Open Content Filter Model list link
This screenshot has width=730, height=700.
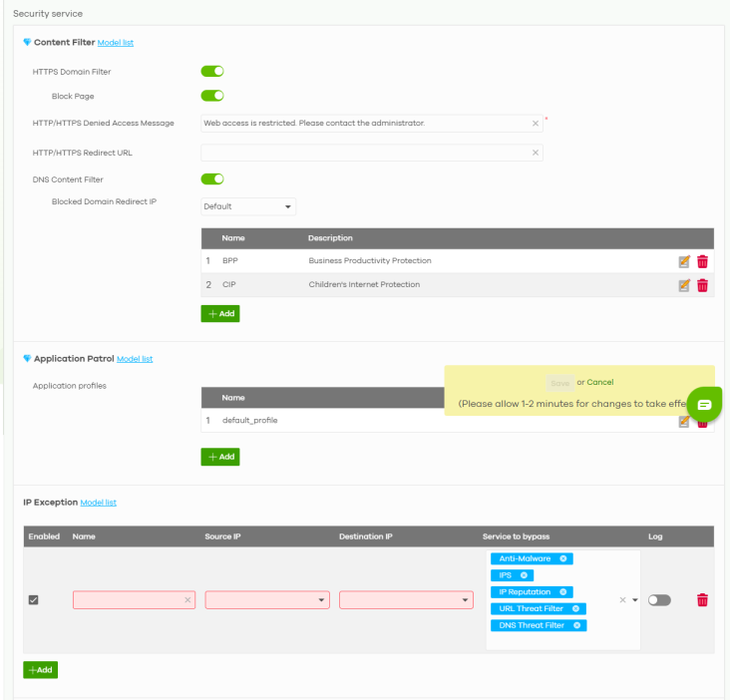pos(115,43)
